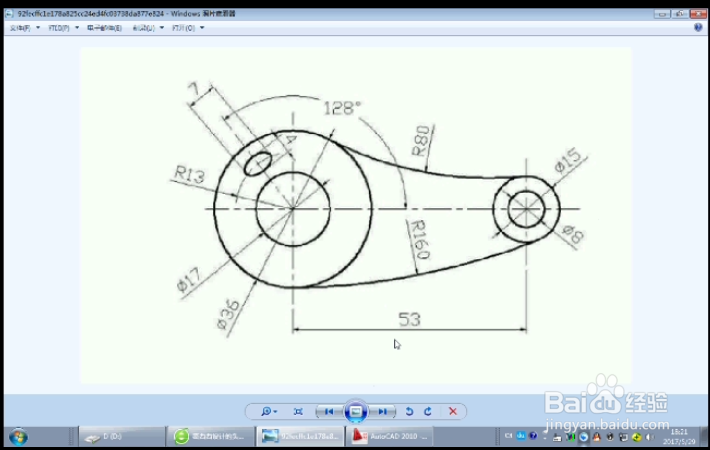The height and width of the screenshot is (450, 710).
Task: Open the 刻录(U) menu
Action: (x=144, y=28)
